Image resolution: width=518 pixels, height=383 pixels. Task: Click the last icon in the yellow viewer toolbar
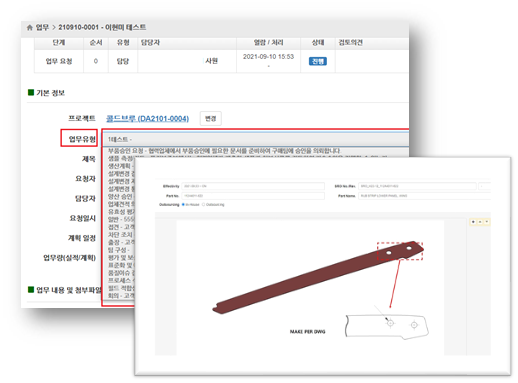coord(487,222)
